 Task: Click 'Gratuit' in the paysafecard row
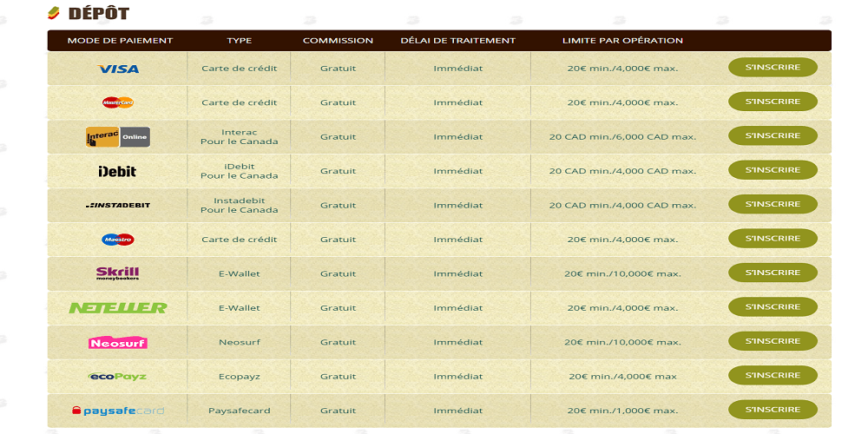pyautogui.click(x=338, y=411)
